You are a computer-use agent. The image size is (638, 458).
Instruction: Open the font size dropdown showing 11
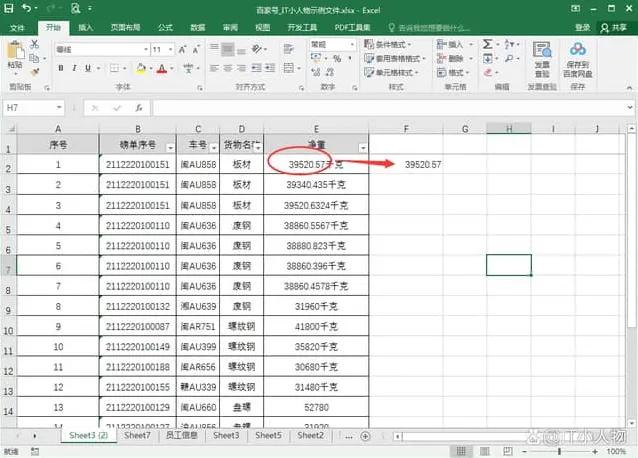click(170, 50)
